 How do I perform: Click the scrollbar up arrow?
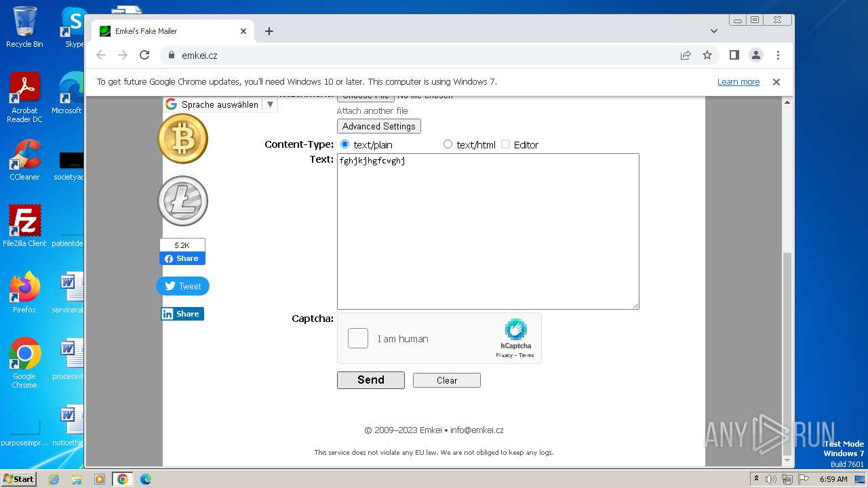pyautogui.click(x=787, y=102)
